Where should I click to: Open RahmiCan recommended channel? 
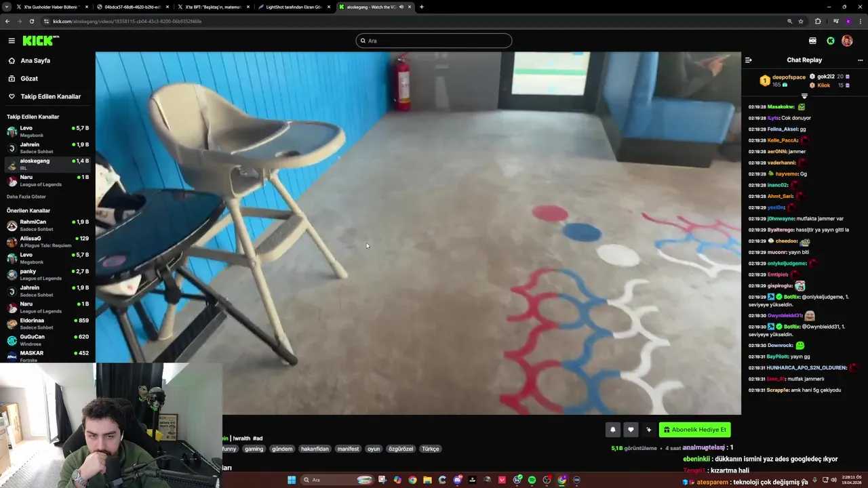click(47, 225)
